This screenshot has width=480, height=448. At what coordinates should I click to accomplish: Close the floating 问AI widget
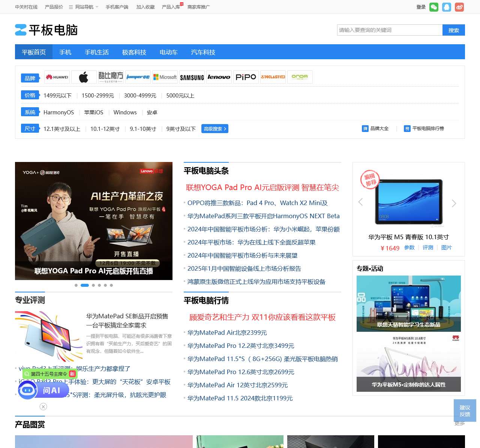click(x=43, y=407)
